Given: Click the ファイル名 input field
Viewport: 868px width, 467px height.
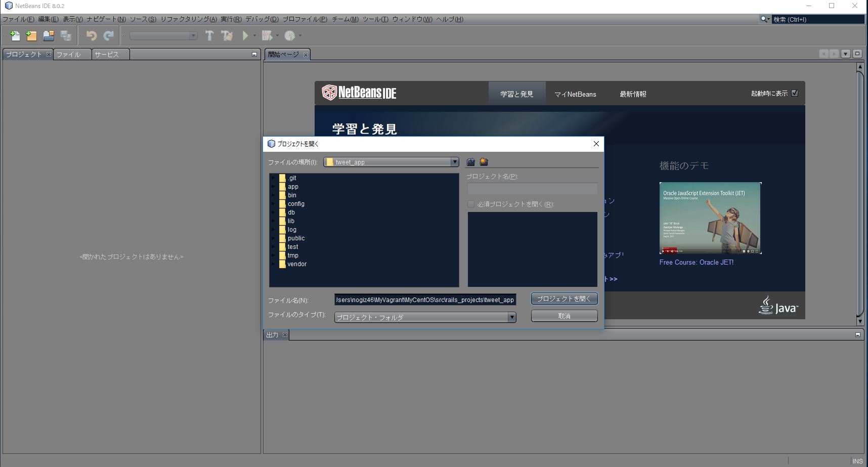Looking at the screenshot, I should pyautogui.click(x=425, y=300).
